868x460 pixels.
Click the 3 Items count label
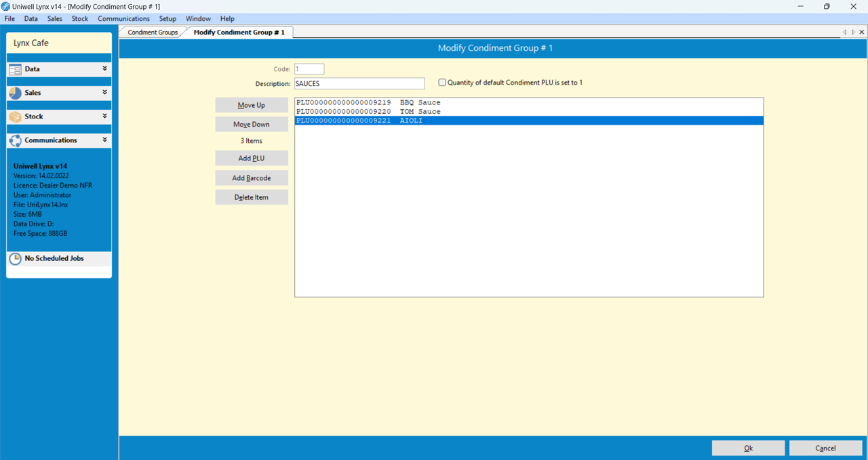tap(252, 141)
